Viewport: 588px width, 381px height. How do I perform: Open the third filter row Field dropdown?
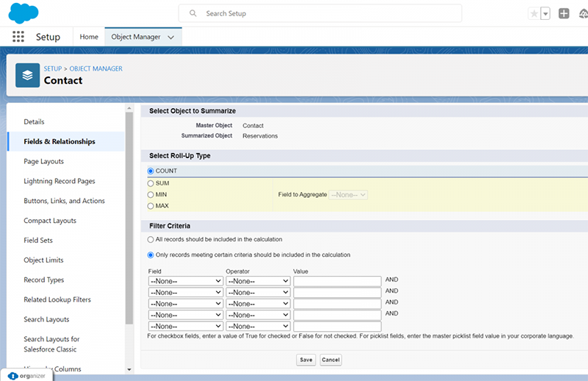pyautogui.click(x=186, y=304)
